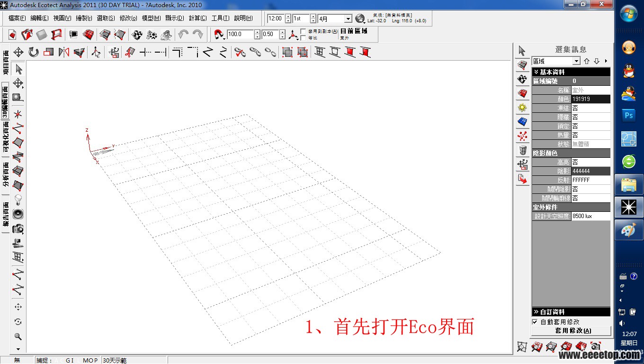Toggle the 套用到副本 checkbox
This screenshot has width=644, height=364.
point(303,31)
